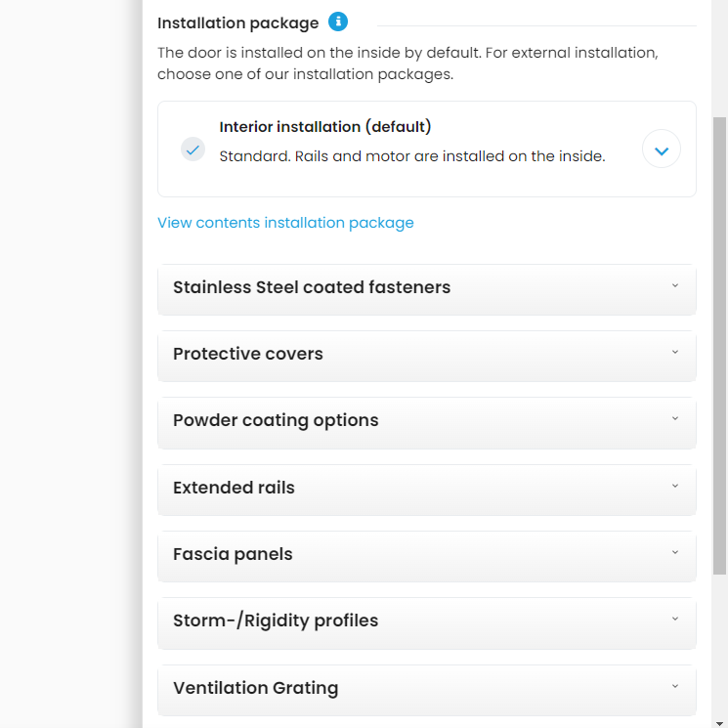
Task: Expand the Ventilation Grating section
Action: tap(255, 688)
